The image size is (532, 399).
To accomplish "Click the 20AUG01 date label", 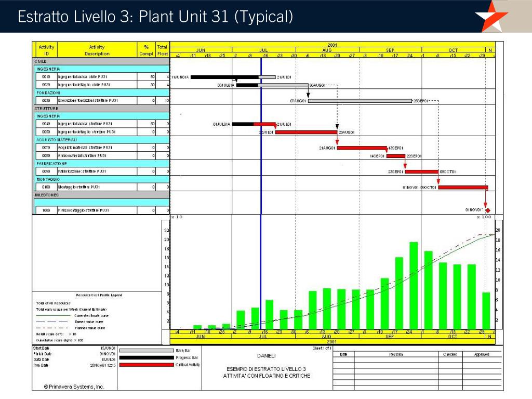I will click(347, 132).
